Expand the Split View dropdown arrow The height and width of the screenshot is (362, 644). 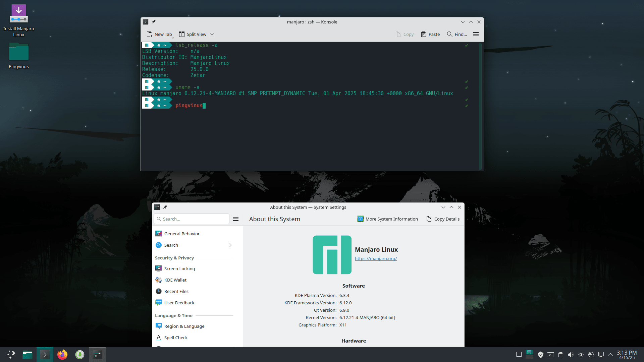click(212, 34)
